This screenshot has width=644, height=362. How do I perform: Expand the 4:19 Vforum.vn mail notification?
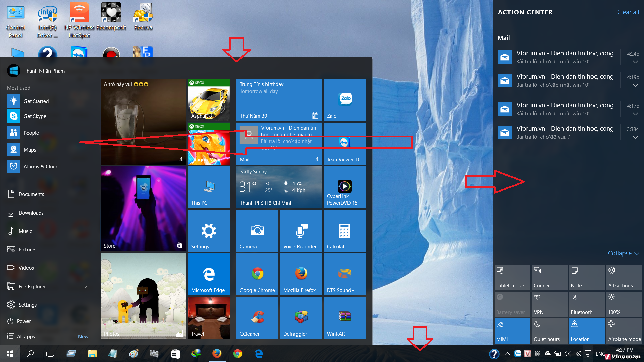click(635, 85)
